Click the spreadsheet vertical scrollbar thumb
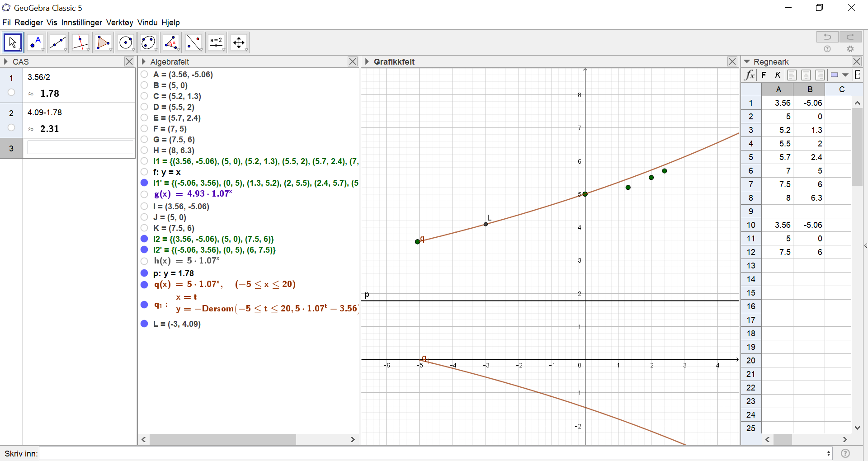The image size is (868, 461). tap(857, 147)
